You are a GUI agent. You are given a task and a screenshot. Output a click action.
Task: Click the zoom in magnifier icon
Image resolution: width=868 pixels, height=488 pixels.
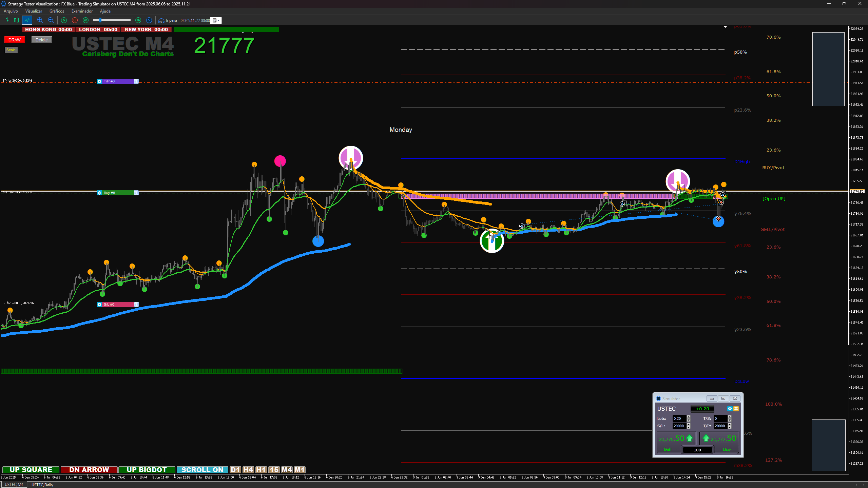[40, 20]
